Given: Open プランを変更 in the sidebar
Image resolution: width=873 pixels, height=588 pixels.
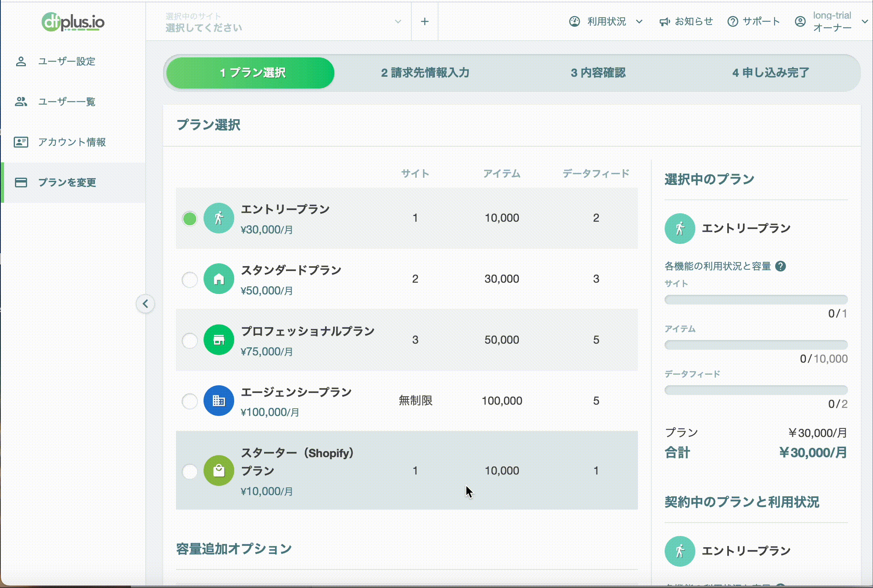Looking at the screenshot, I should 73,183.
